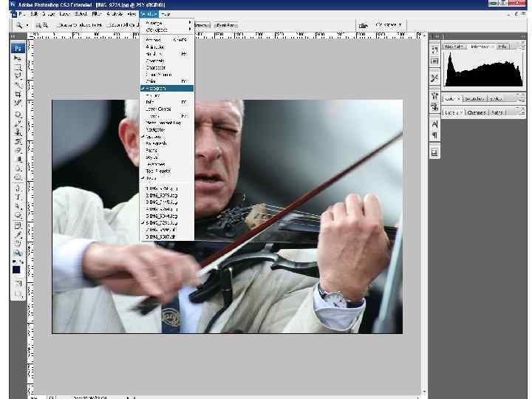Select the Crop tool
Viewport: 532px width, 399px height.
click(18, 95)
